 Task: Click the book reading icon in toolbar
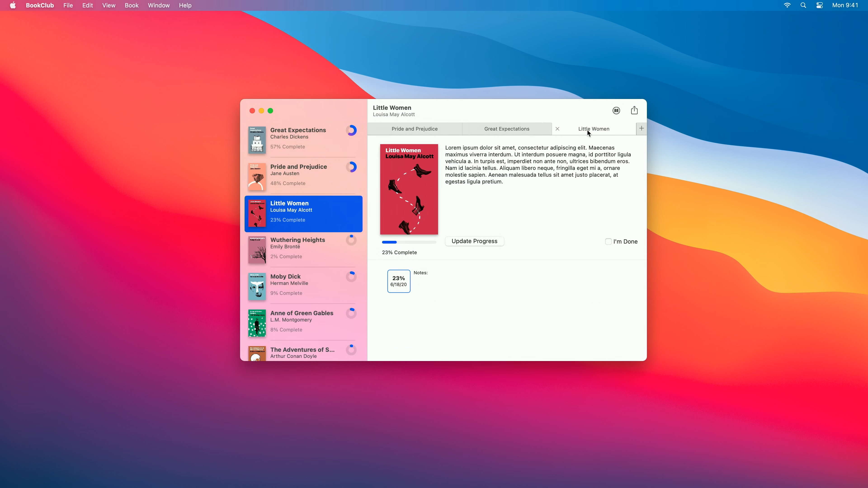pos(616,110)
